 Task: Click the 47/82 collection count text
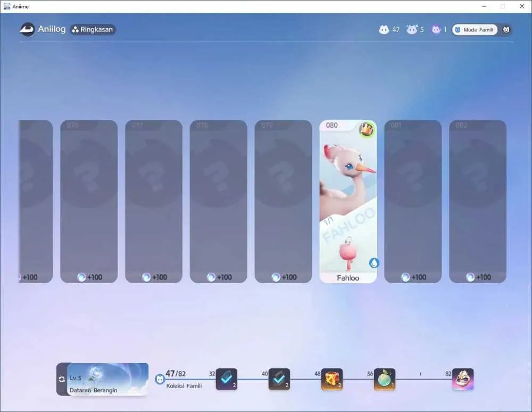click(176, 374)
